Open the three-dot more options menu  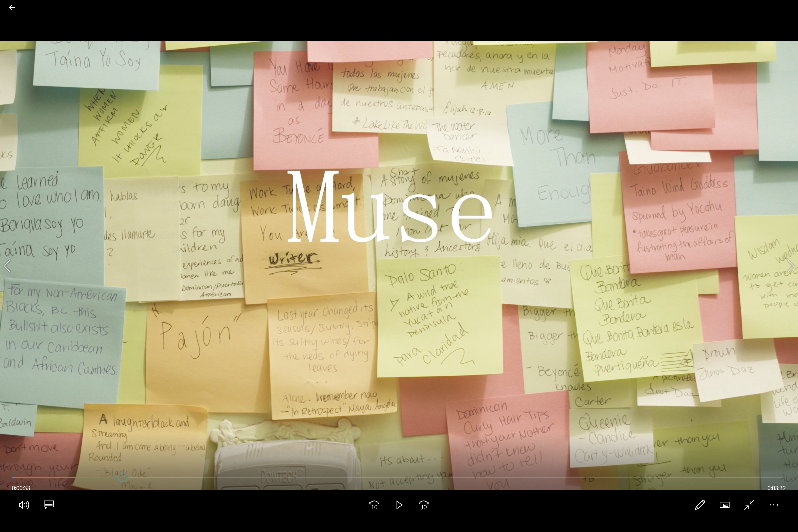(774, 505)
